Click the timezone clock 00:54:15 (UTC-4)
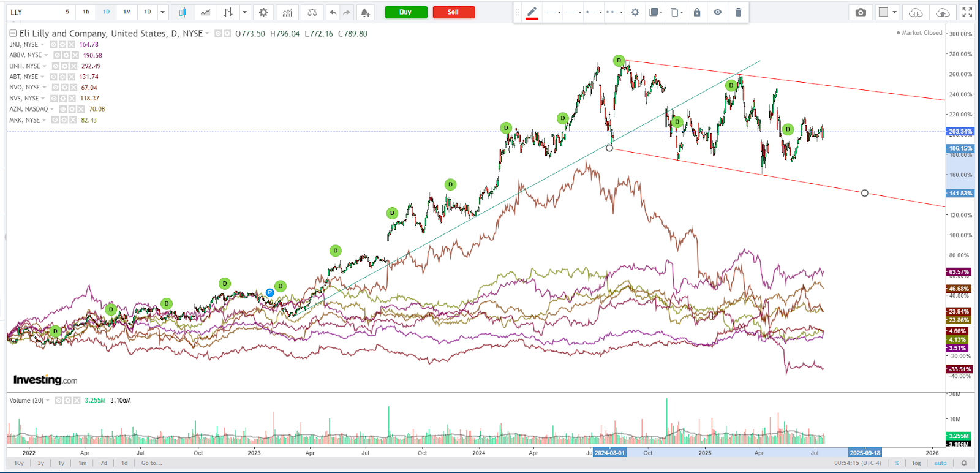Screen dimensions: 980x473 click(858, 463)
